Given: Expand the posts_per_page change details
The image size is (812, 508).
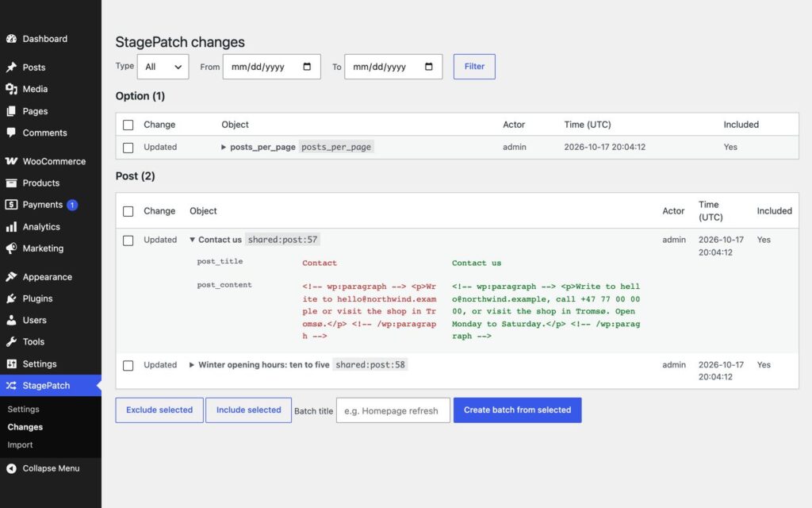Looking at the screenshot, I should (224, 147).
